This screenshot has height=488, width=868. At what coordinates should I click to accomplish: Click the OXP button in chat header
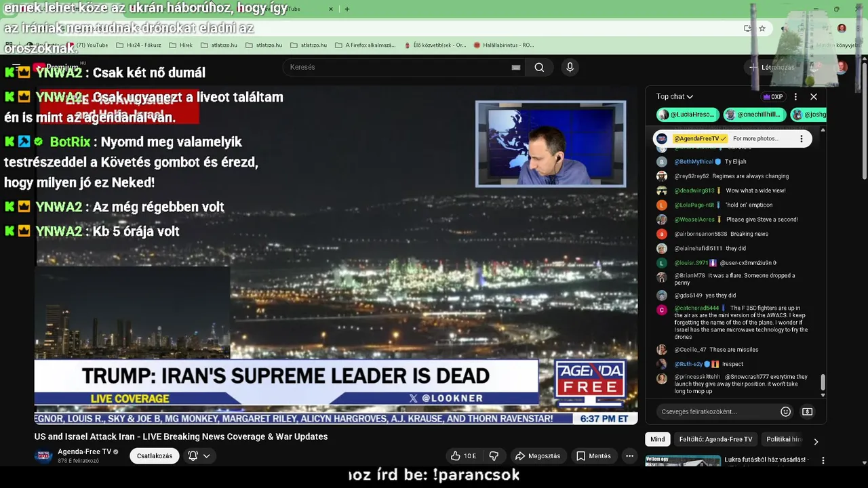pos(773,97)
